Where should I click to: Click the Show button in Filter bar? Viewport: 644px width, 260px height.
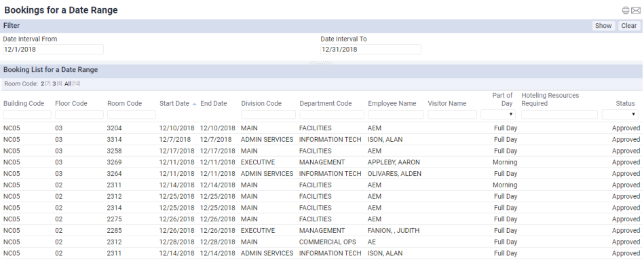603,26
